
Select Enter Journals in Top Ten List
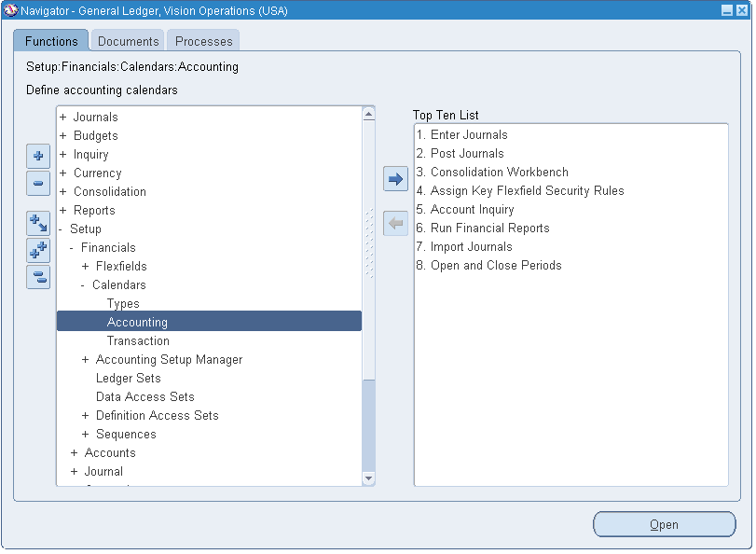click(461, 134)
